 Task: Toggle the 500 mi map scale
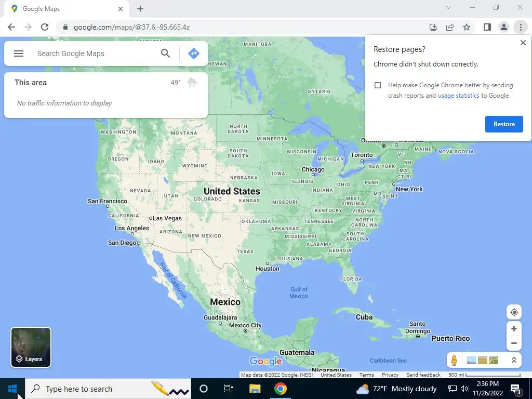click(x=484, y=375)
